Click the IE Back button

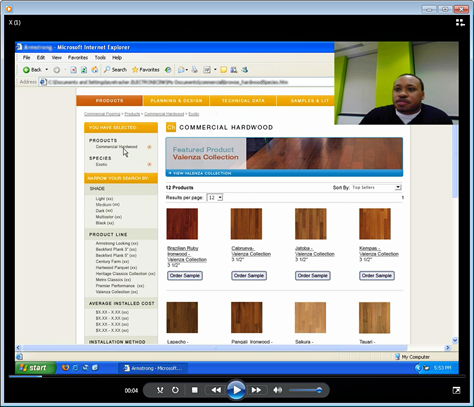pos(32,70)
